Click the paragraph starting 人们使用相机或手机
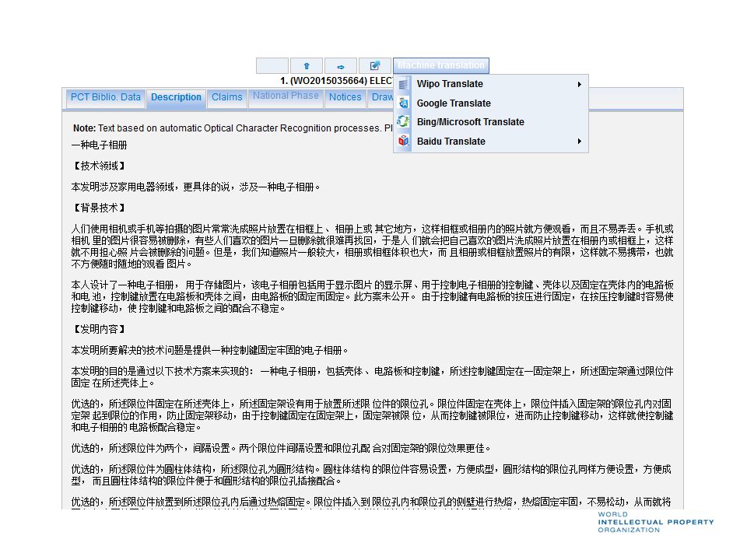Viewport: 747px width, 560px height. pos(372,247)
